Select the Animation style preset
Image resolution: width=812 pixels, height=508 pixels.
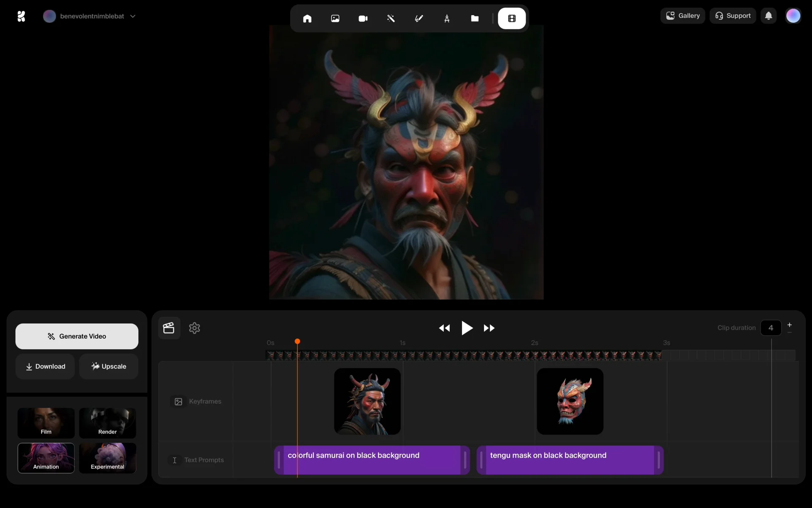pos(46,458)
